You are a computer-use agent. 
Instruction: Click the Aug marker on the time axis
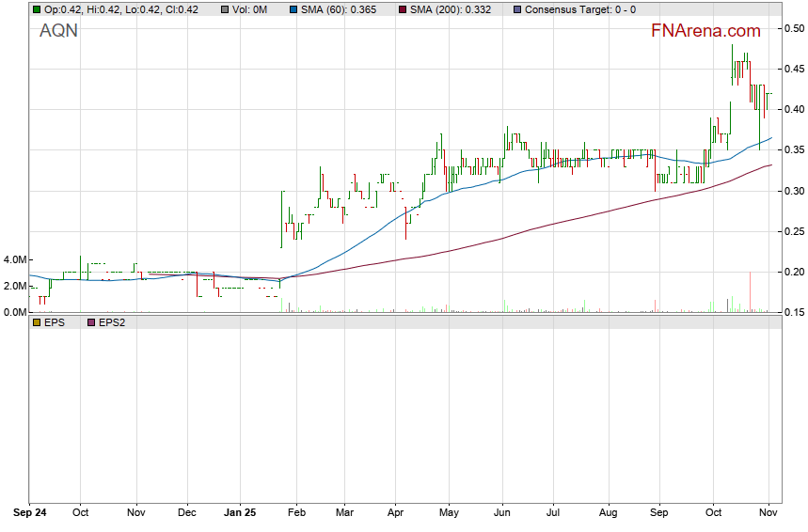608,514
